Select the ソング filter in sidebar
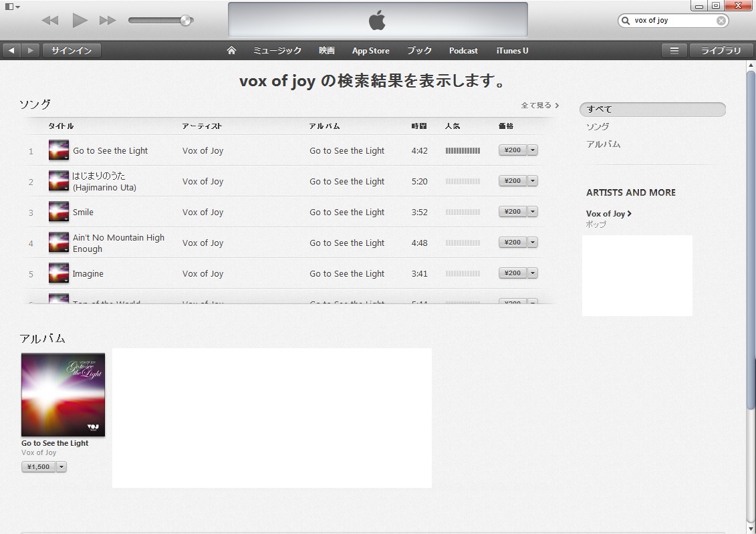This screenshot has width=756, height=534. point(598,127)
